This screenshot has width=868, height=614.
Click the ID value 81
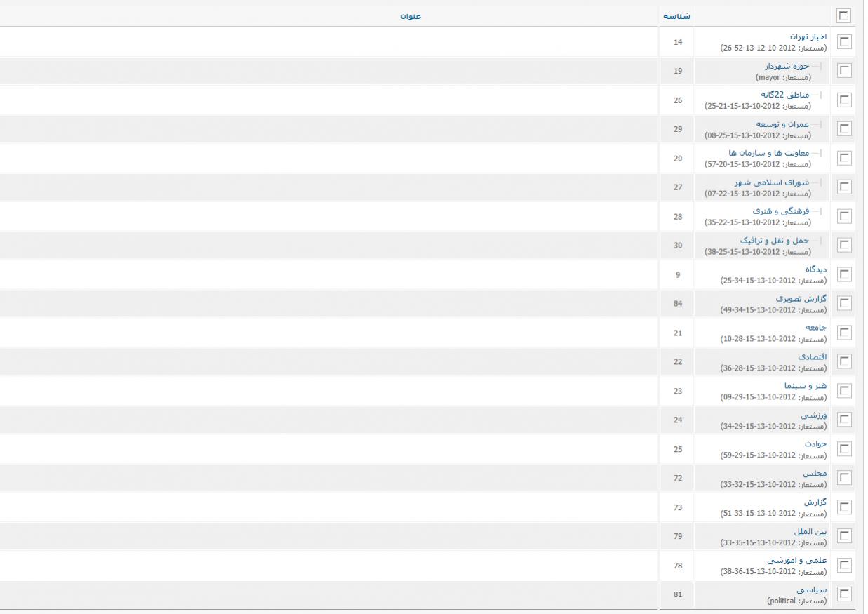point(678,595)
